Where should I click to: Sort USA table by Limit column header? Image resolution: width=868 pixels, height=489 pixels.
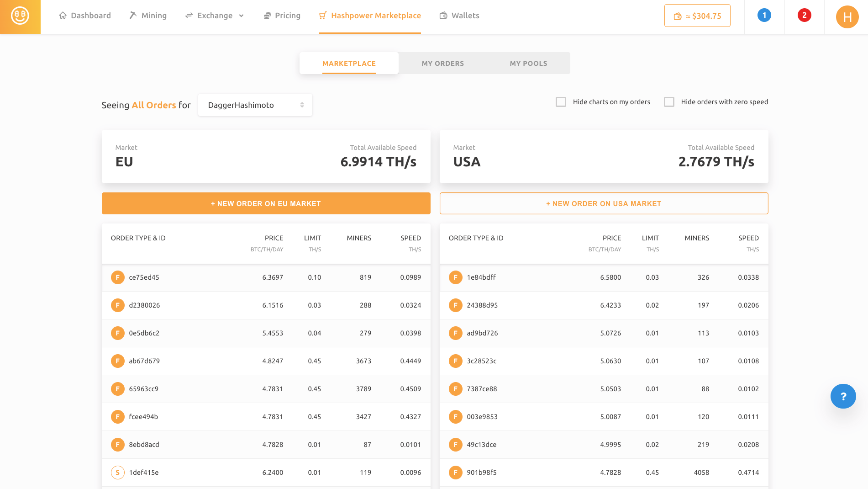point(650,238)
